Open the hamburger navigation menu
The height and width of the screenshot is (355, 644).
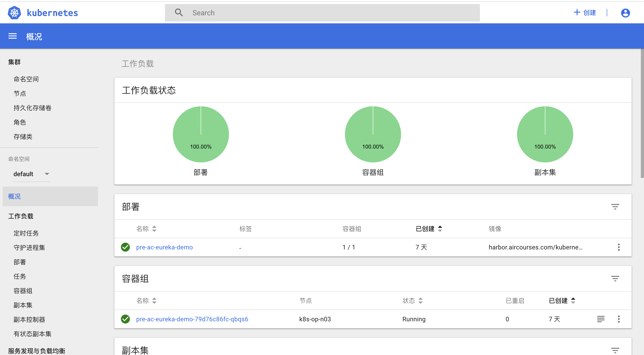click(13, 36)
